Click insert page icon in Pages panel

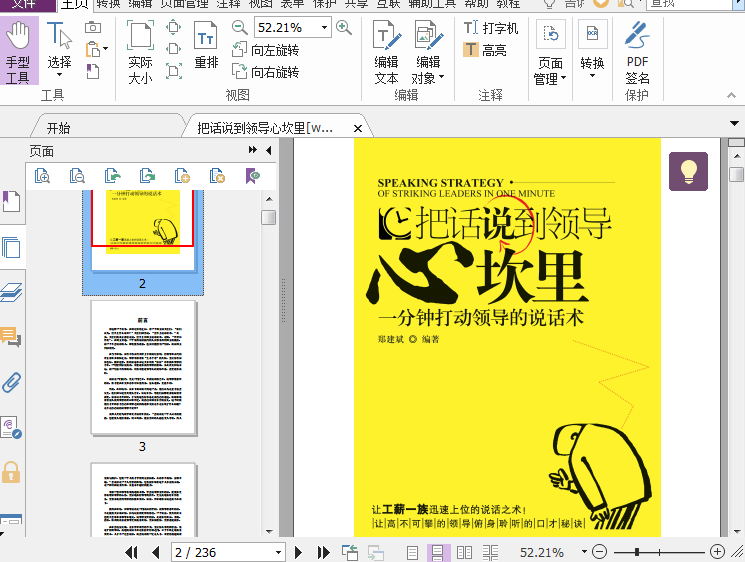pyautogui.click(x=182, y=176)
